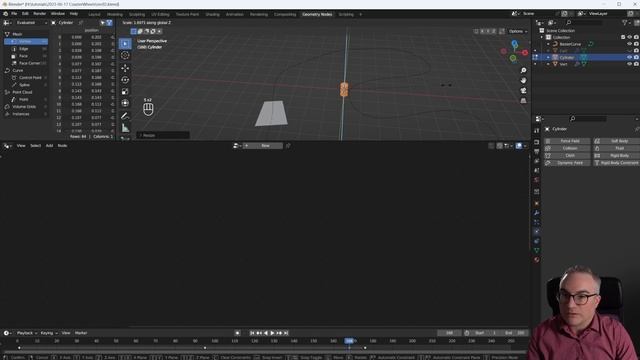This screenshot has height=360, width=640.
Task: Open the Material properties tab icon
Action: pyautogui.click(x=537, y=260)
